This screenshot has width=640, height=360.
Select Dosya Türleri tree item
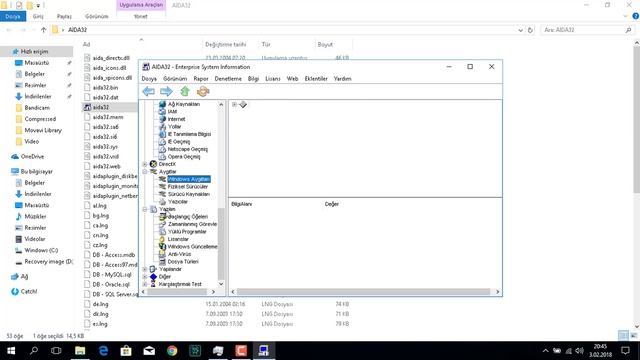183,262
